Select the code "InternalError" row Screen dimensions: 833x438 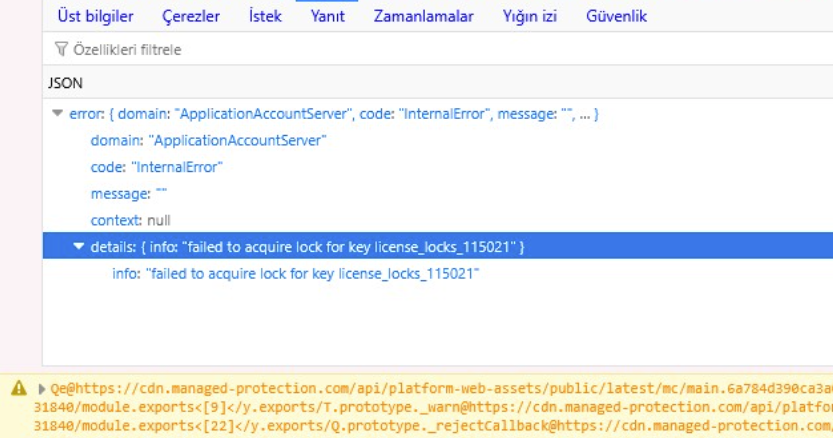[438, 167]
